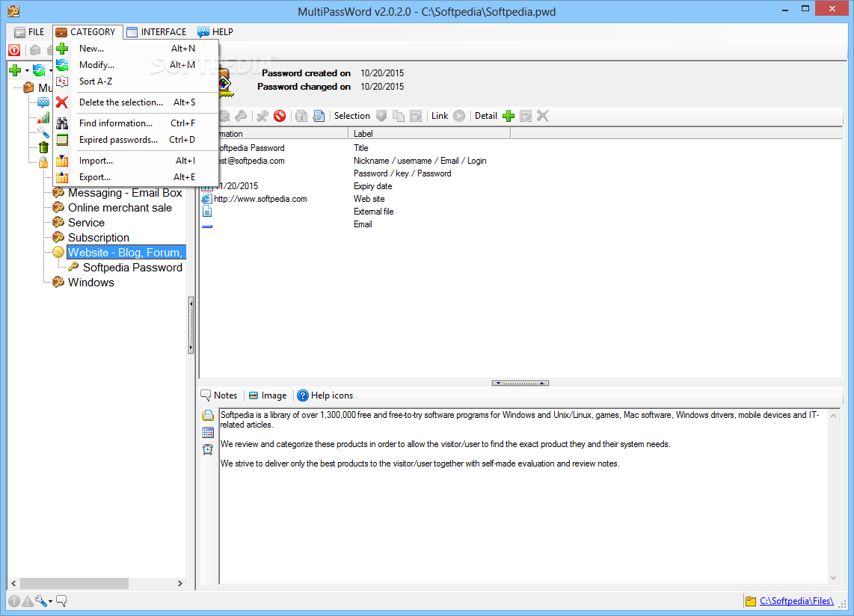The height and width of the screenshot is (616, 854).
Task: Click the horizontal splitter collapse handle
Action: tap(520, 383)
